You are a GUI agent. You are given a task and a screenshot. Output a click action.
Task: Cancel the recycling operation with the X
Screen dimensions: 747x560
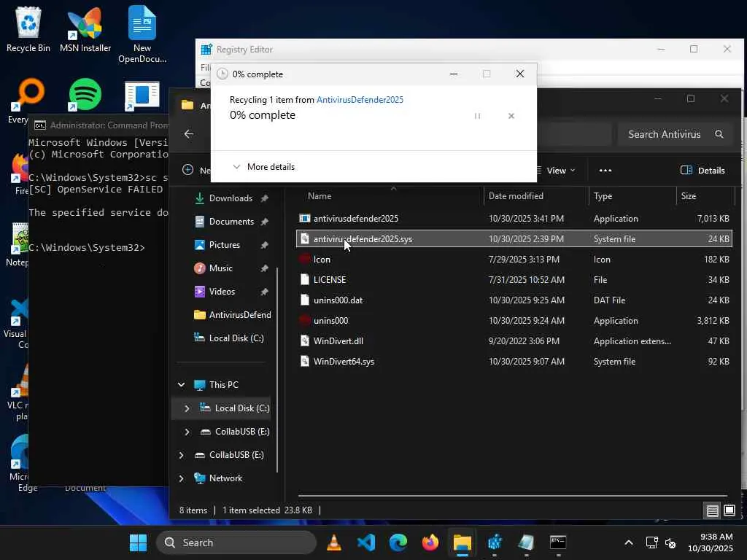tap(511, 116)
